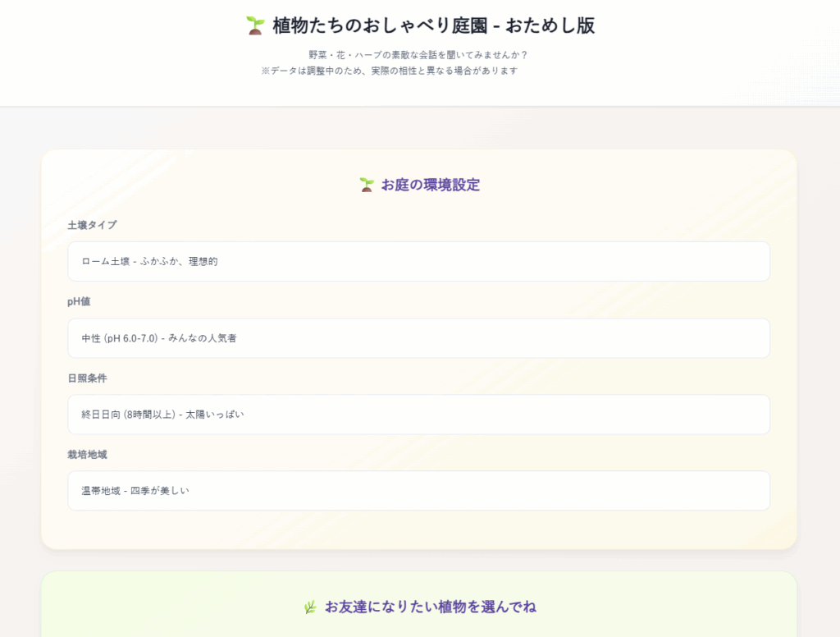Click the seedling icon beside お庭の環境設定
Viewport: 840px width, 637px height.
click(x=367, y=185)
